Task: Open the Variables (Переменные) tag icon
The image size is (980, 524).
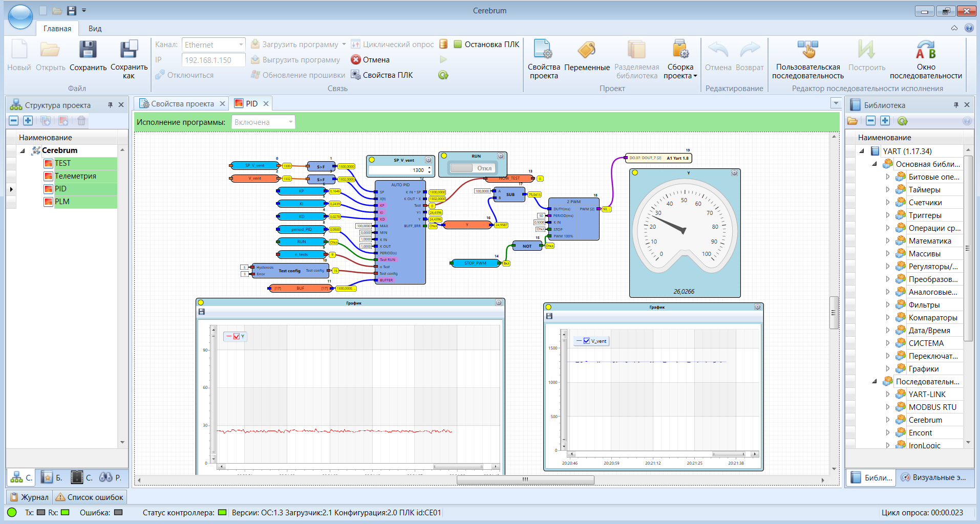Action: pyautogui.click(x=586, y=50)
